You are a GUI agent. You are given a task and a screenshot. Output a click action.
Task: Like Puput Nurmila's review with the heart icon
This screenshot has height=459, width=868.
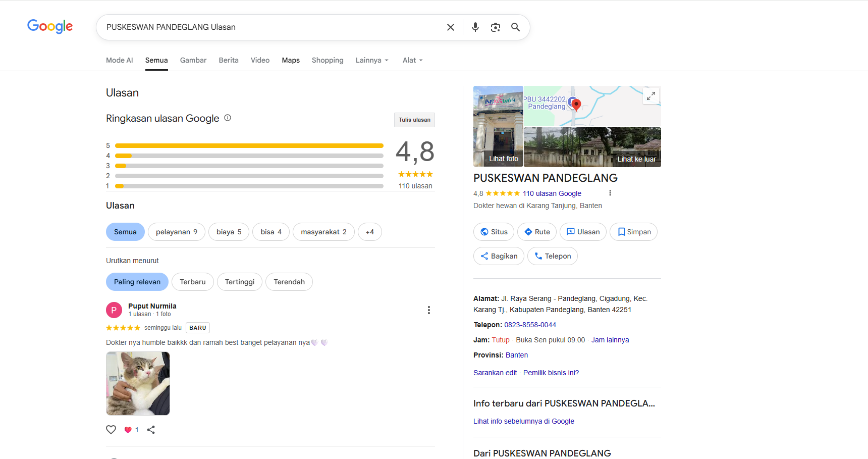coord(111,429)
